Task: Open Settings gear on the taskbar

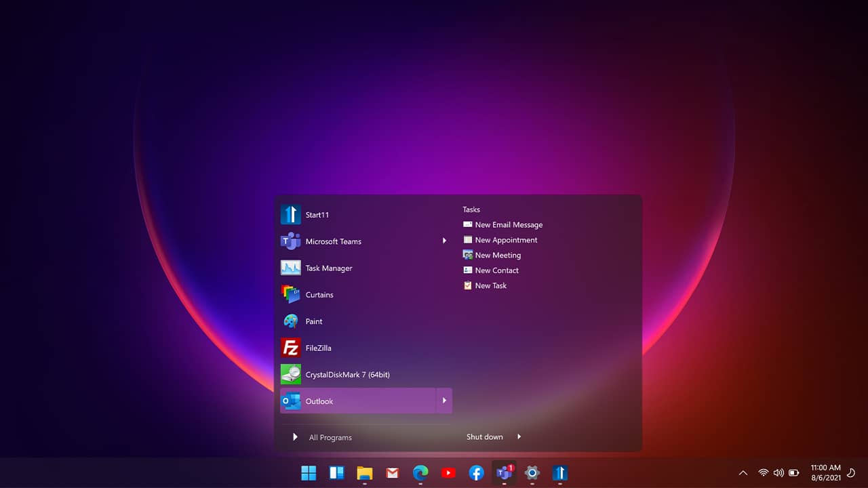Action: coord(532,473)
